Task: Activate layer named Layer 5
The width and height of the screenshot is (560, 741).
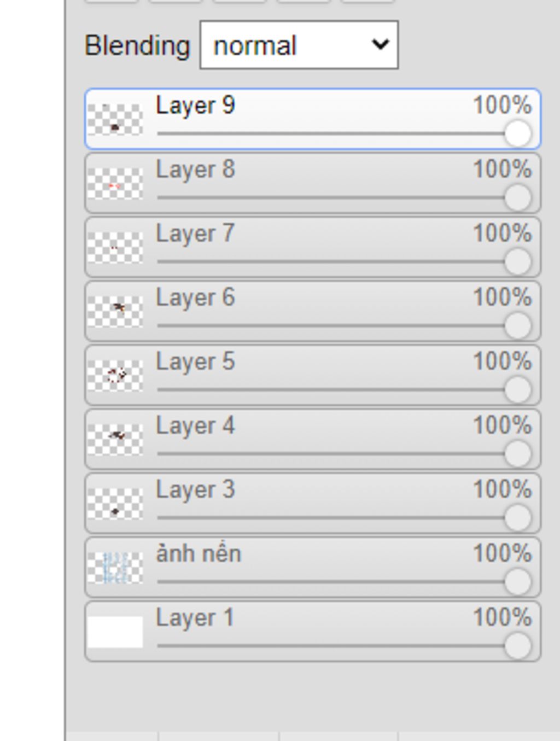Action: coord(312,375)
